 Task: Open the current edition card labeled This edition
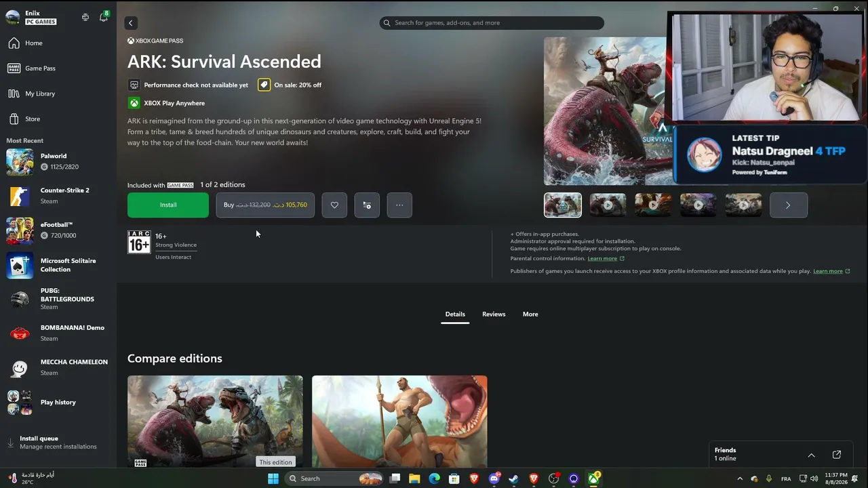(215, 422)
